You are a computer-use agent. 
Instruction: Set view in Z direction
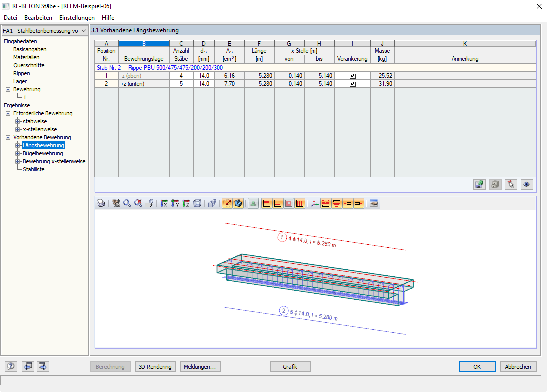(x=186, y=203)
